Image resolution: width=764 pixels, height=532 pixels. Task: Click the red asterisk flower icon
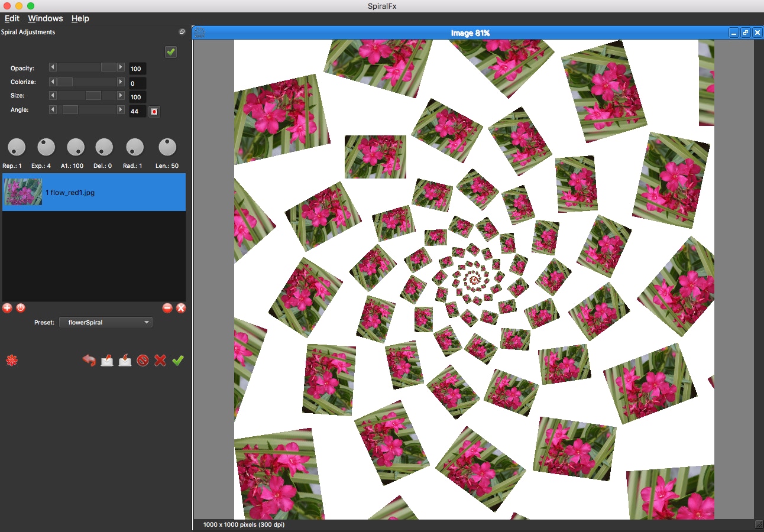11,360
